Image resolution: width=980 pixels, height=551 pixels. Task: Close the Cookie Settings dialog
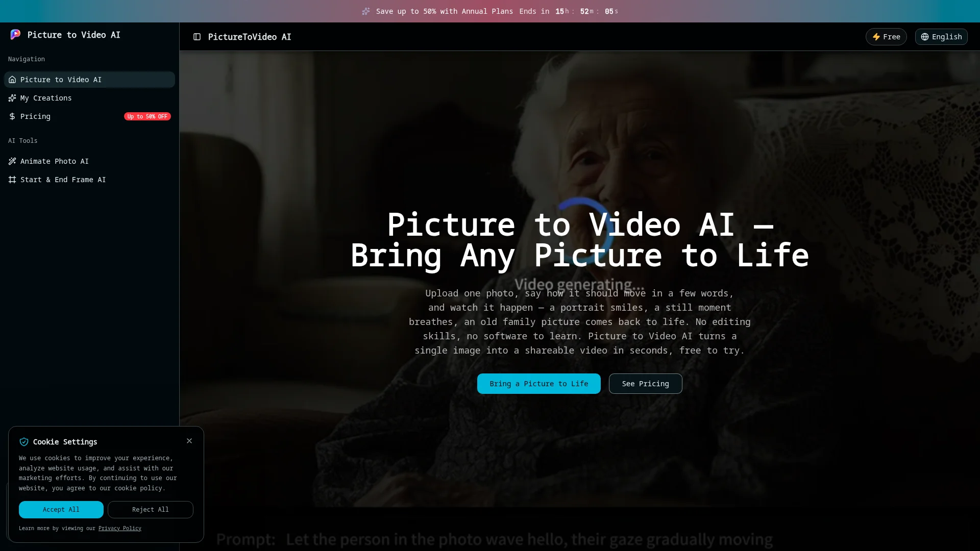click(x=189, y=441)
